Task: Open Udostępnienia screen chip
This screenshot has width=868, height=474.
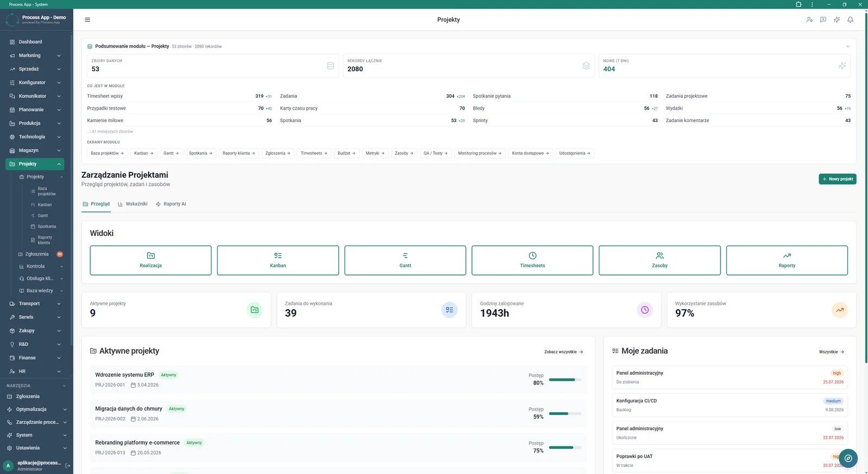Action: [x=575, y=153]
